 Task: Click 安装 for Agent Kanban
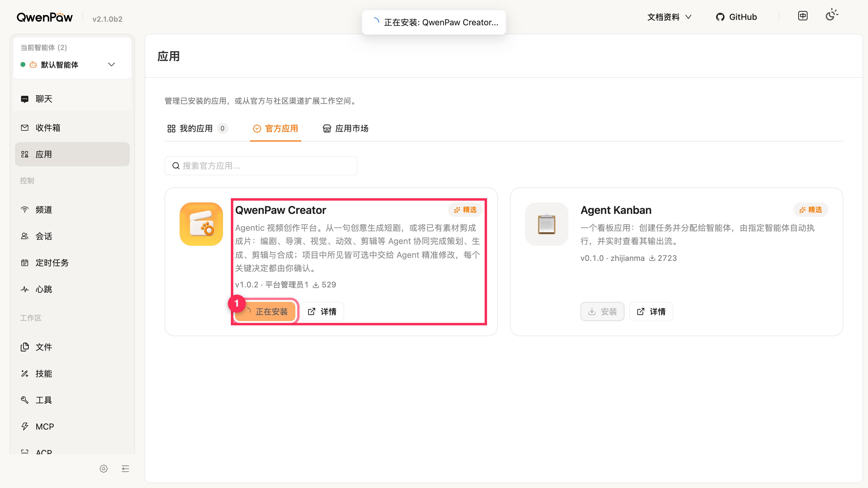point(602,311)
